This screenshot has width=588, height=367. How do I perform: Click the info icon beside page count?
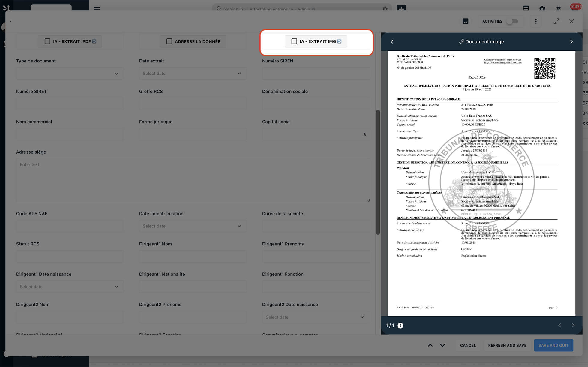click(400, 326)
